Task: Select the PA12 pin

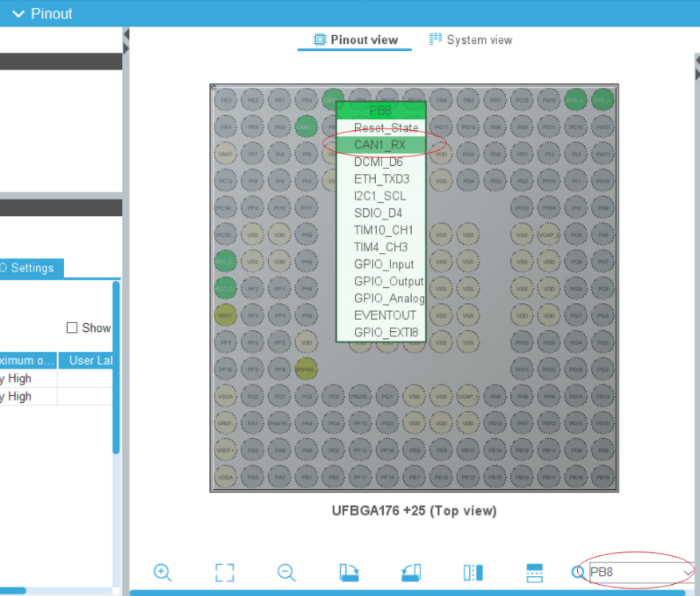Action: 603,127
